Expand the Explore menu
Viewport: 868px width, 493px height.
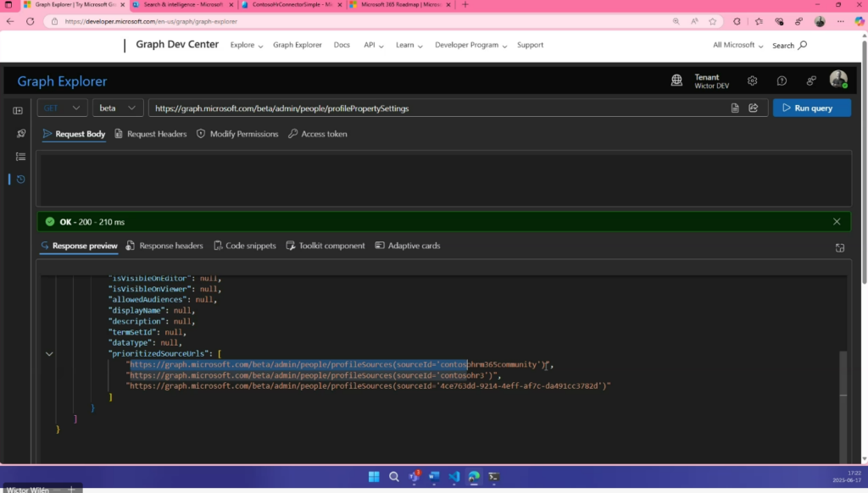pyautogui.click(x=247, y=45)
